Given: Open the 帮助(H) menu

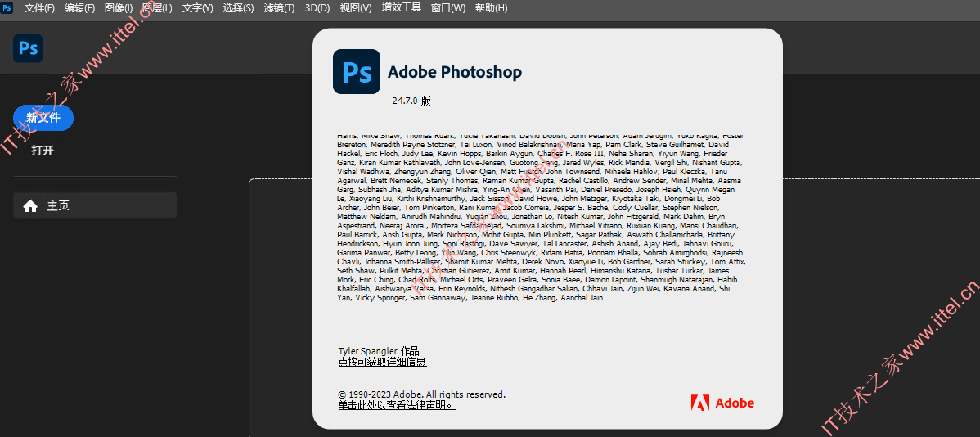Looking at the screenshot, I should click(492, 8).
